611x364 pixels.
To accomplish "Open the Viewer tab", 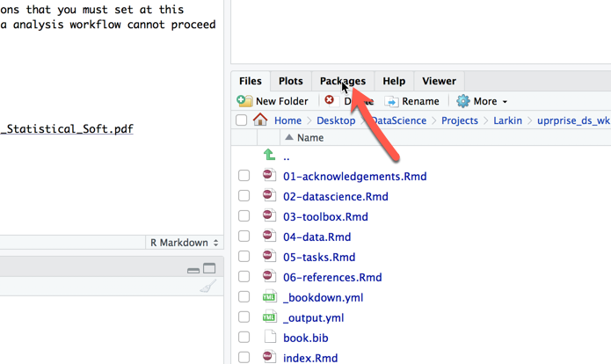I will tap(440, 81).
